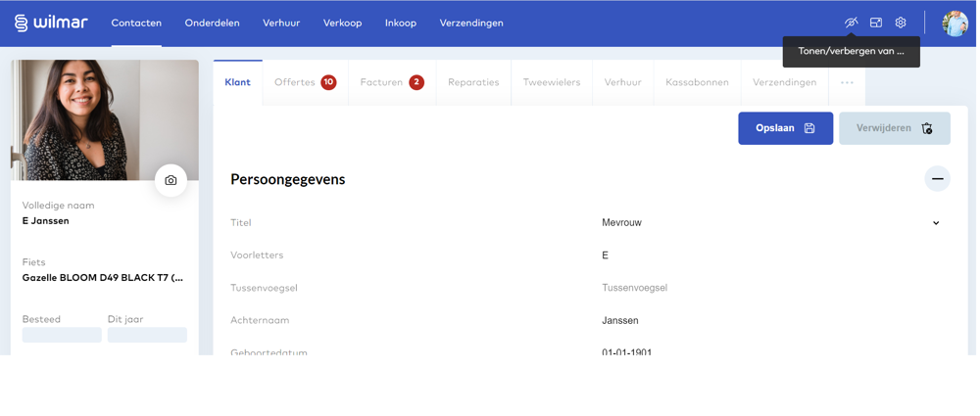Open the layout panel icon in header
Viewport: 980px width, 416px height.
coord(876,23)
